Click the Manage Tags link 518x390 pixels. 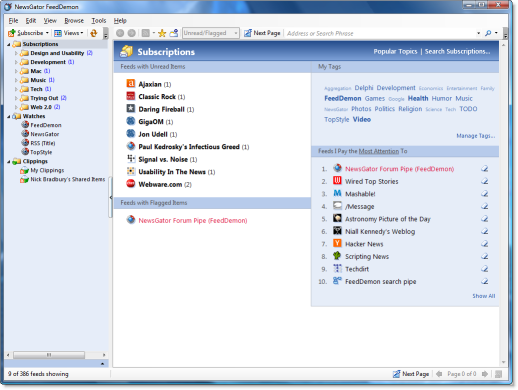point(476,136)
